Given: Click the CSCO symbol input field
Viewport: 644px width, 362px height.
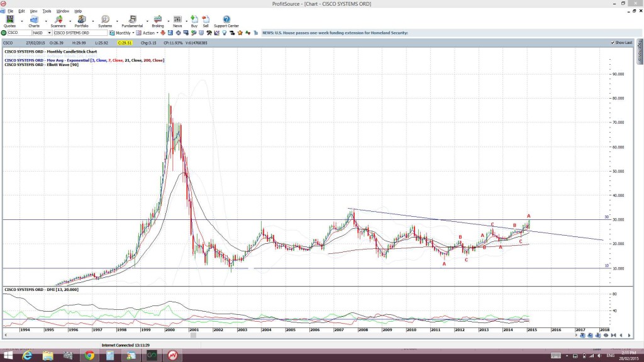Looking at the screenshot, I should click(19, 33).
